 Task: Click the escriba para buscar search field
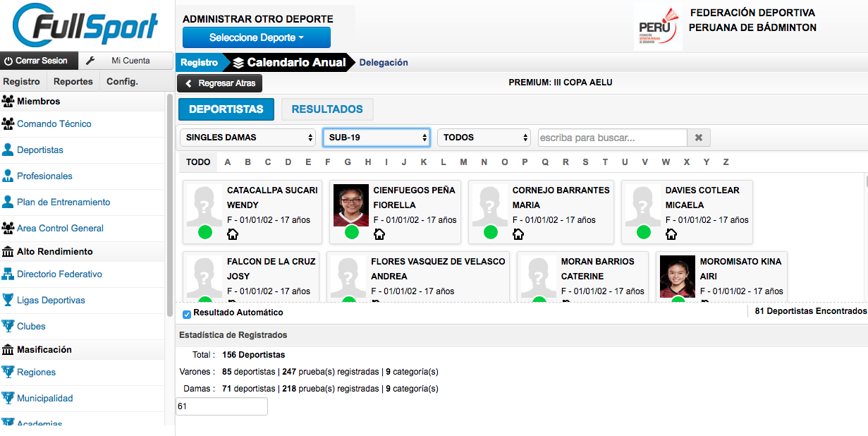pyautogui.click(x=612, y=138)
